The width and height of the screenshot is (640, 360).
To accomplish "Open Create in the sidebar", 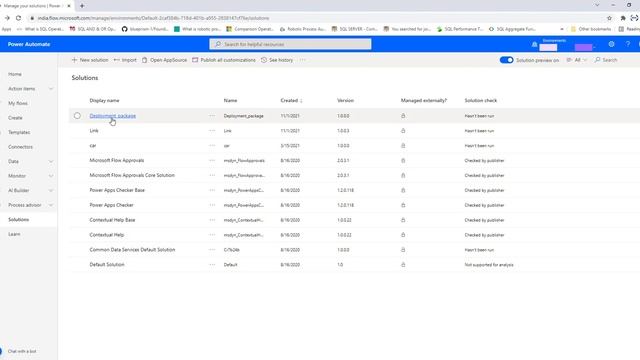I will pos(15,118).
